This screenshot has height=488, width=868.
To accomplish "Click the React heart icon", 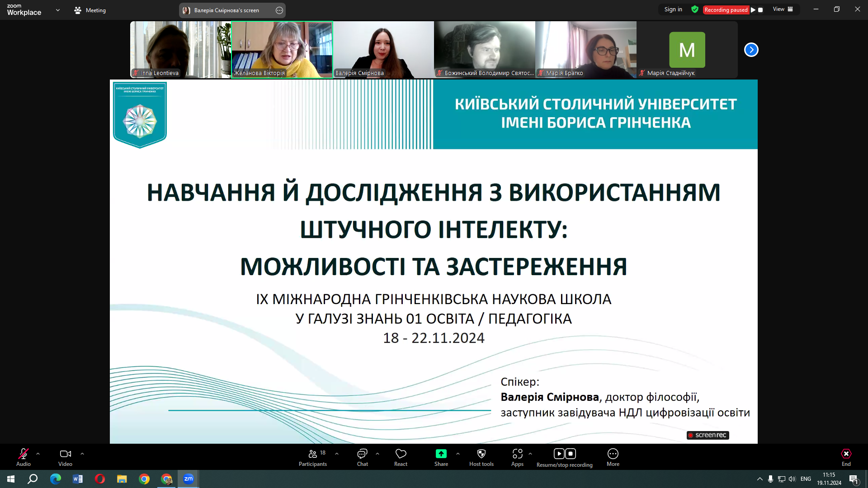I will click(x=401, y=454).
